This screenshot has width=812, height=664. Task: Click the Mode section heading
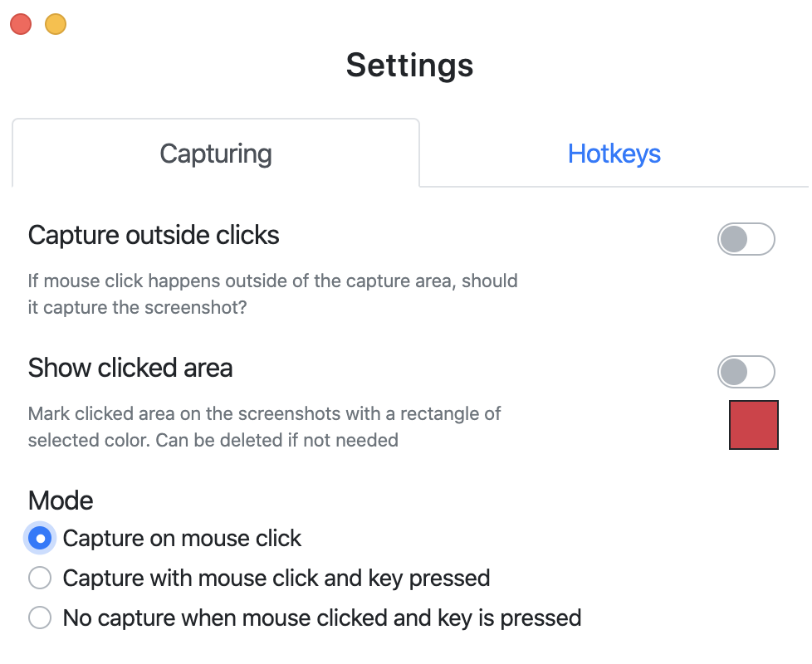61,500
